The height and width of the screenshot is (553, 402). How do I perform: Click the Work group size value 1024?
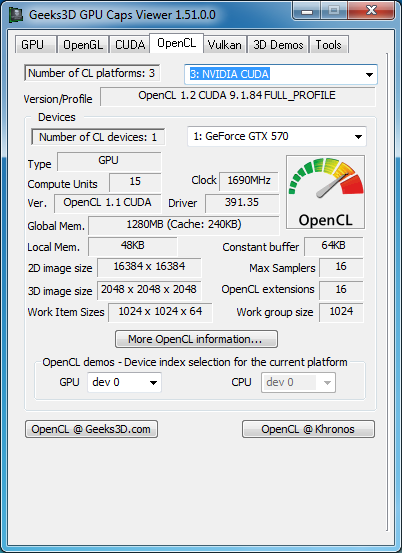(x=341, y=312)
